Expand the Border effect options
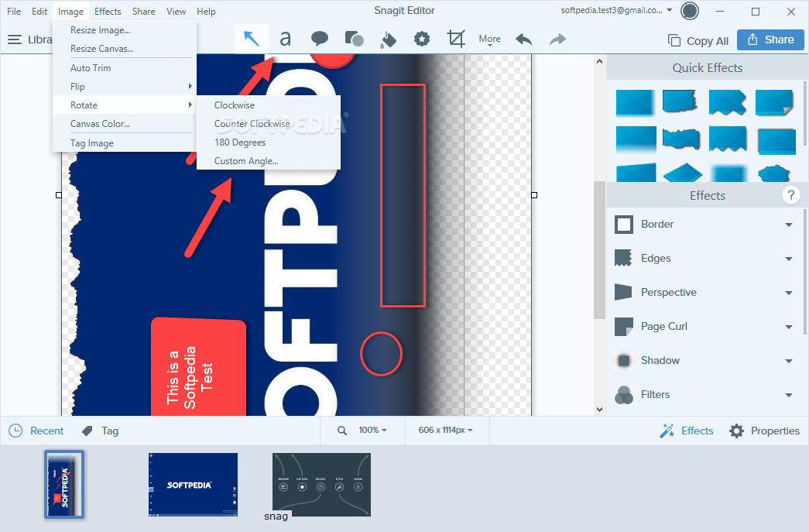The height and width of the screenshot is (532, 809). (x=788, y=225)
